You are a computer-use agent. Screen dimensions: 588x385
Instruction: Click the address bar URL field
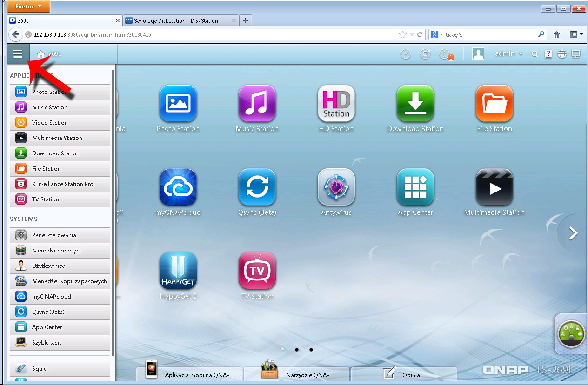214,34
